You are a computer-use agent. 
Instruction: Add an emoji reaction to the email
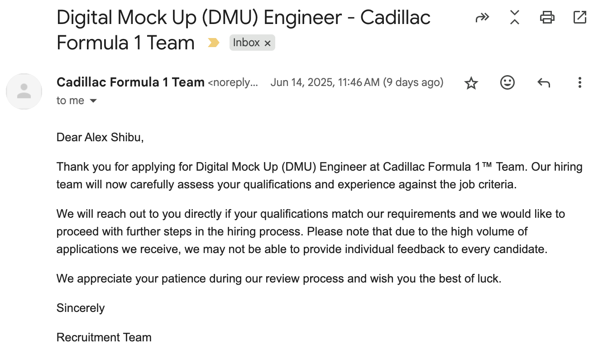tap(507, 82)
